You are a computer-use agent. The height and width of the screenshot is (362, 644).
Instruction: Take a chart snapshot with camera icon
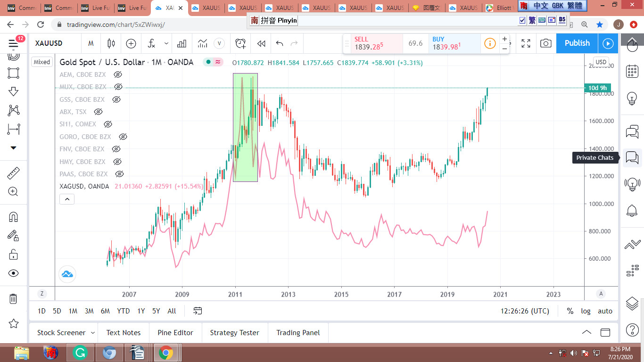tap(545, 43)
